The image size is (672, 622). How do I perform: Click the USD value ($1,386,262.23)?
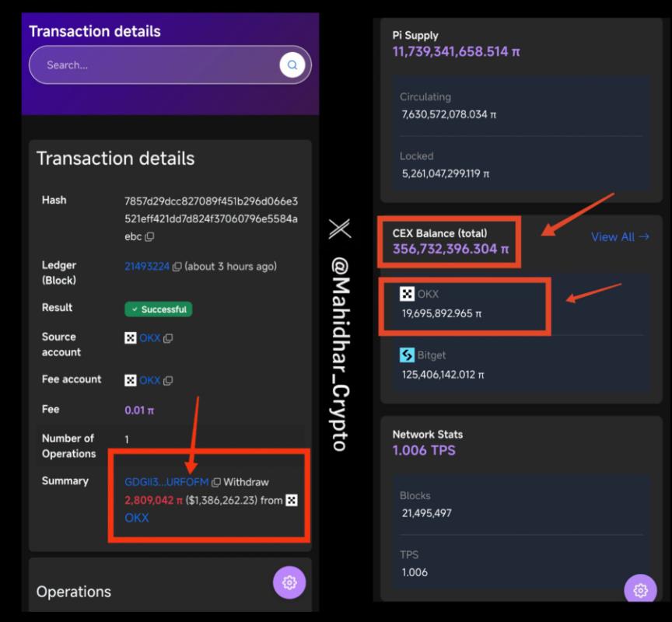pos(222,500)
